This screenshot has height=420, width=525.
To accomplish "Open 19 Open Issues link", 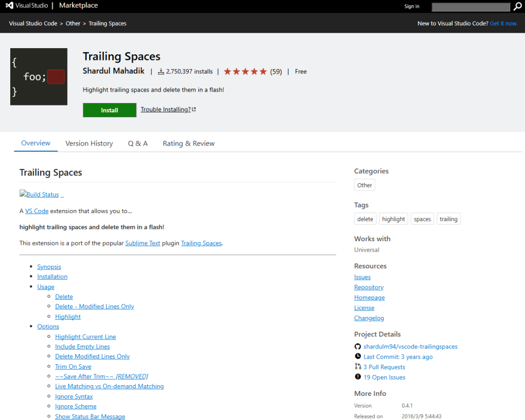I will [x=385, y=377].
